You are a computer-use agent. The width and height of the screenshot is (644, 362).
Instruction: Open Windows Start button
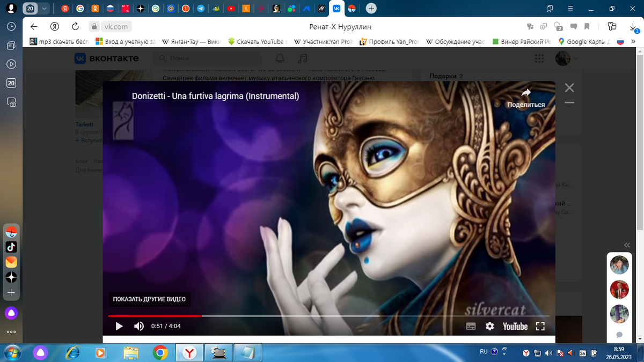pyautogui.click(x=12, y=352)
